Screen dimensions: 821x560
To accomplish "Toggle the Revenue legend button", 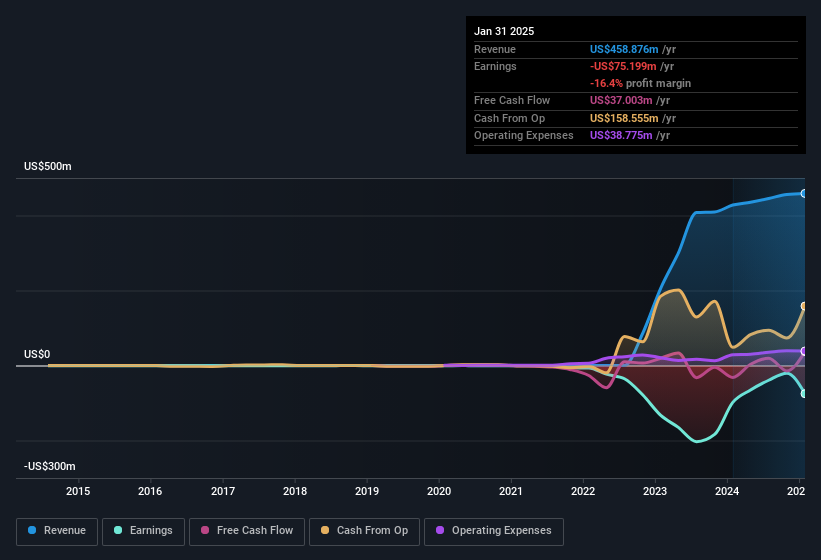I will click(57, 531).
